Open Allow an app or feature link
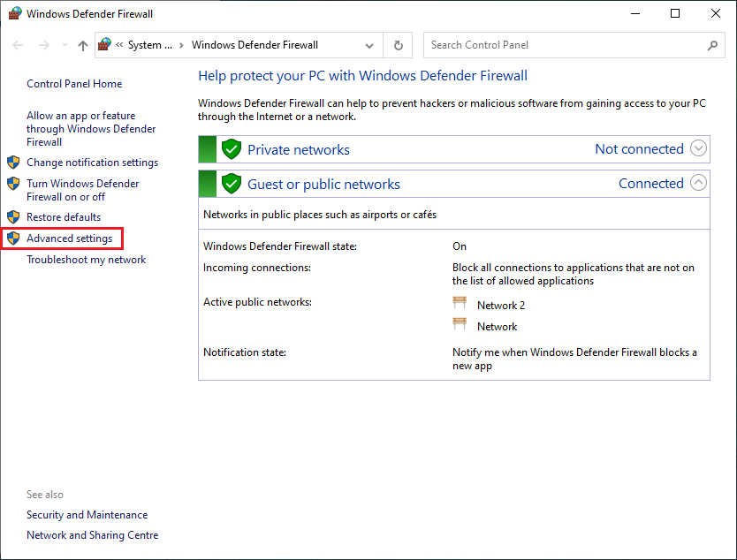The width and height of the screenshot is (737, 560). coord(91,129)
